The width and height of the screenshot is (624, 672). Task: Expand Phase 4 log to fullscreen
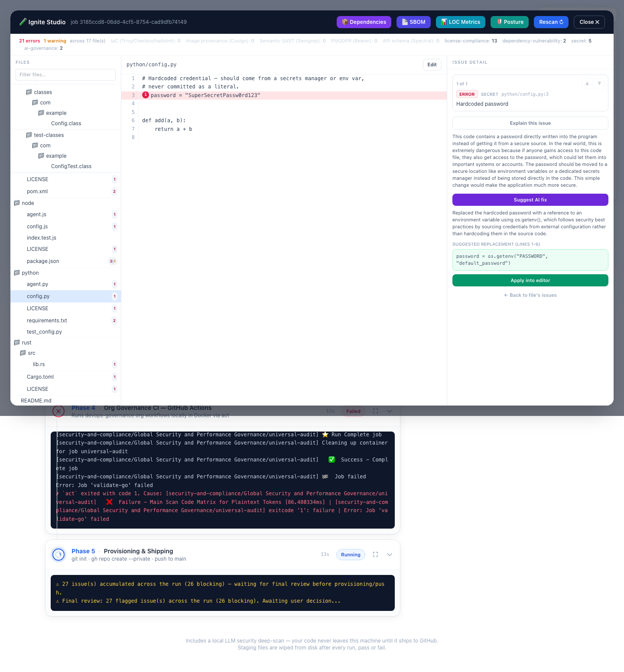pos(375,411)
